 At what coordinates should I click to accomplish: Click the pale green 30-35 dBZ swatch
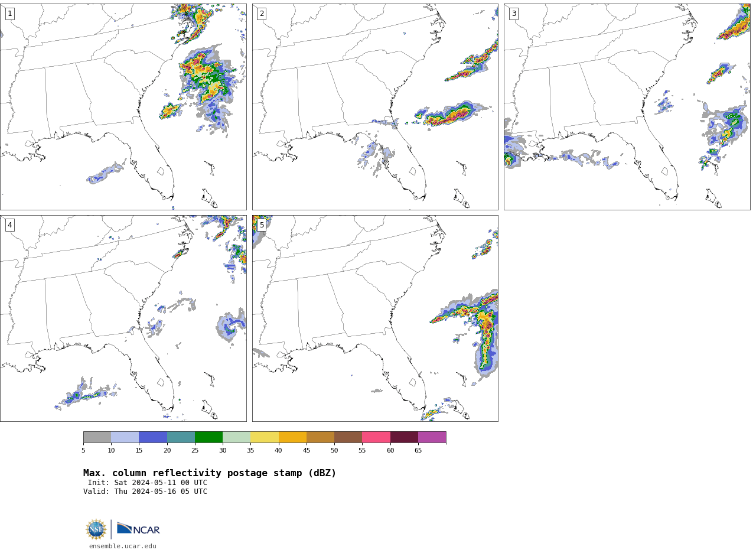click(x=236, y=437)
